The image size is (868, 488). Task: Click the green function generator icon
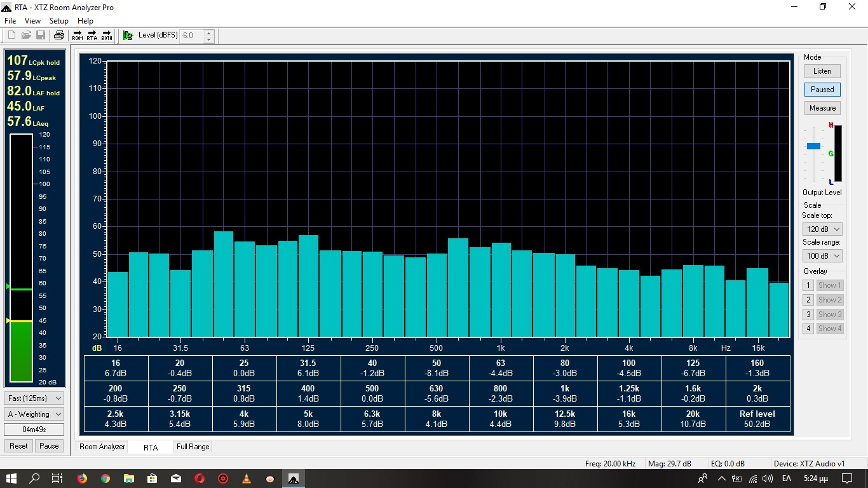[128, 36]
